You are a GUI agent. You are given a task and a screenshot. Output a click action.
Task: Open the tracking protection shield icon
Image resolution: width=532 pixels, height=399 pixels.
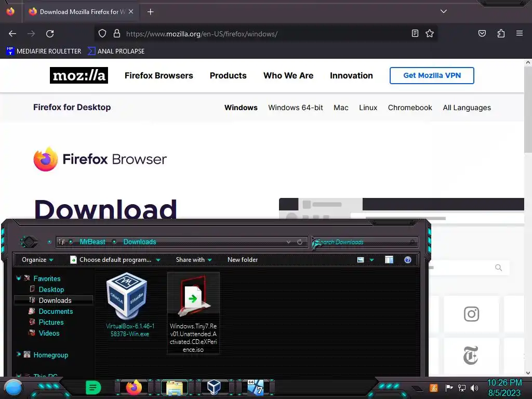(x=102, y=34)
